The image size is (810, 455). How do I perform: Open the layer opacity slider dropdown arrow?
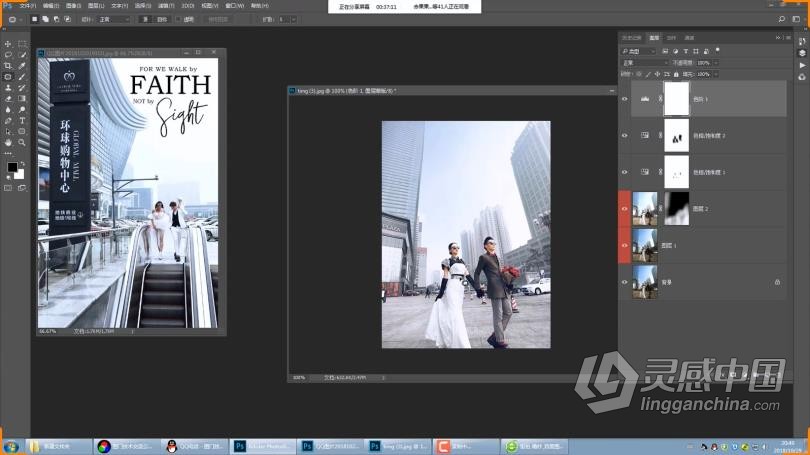[x=716, y=62]
